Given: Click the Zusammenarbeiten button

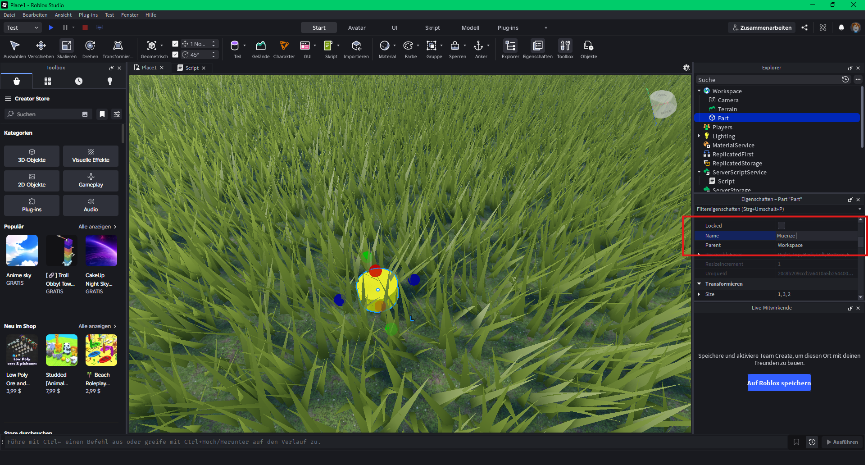Looking at the screenshot, I should pos(762,27).
